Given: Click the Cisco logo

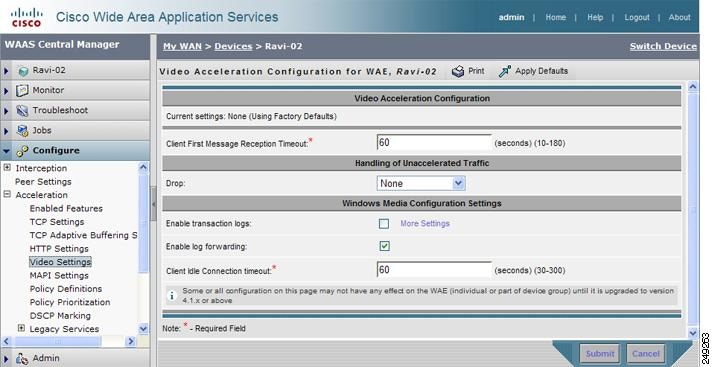Looking at the screenshot, I should [26, 17].
